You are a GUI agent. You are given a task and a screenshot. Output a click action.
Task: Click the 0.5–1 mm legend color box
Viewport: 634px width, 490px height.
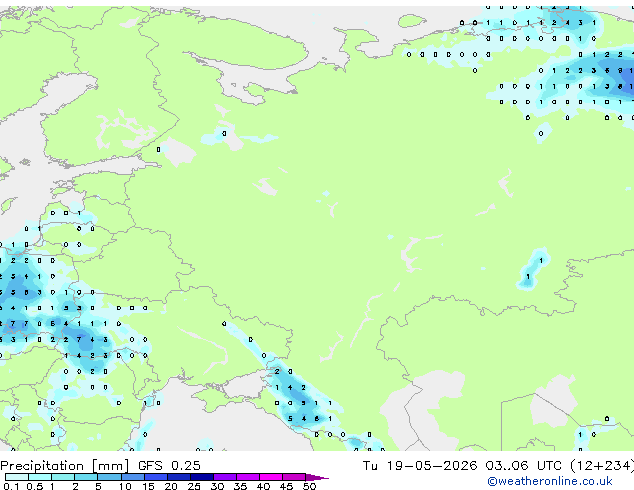[40, 477]
